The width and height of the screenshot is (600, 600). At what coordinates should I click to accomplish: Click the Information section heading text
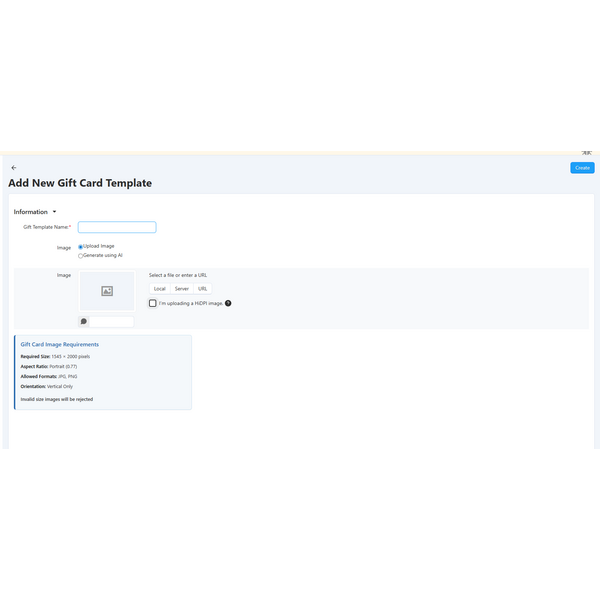click(x=31, y=212)
